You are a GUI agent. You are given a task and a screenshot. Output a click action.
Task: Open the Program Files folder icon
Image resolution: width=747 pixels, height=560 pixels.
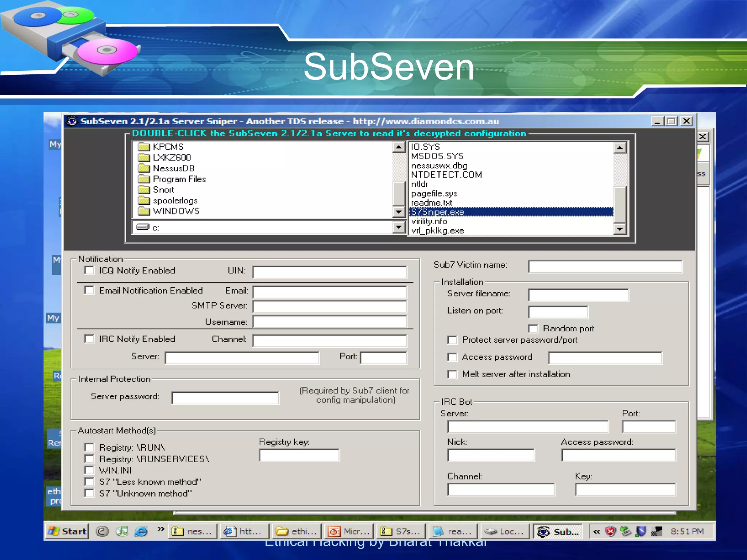144,179
